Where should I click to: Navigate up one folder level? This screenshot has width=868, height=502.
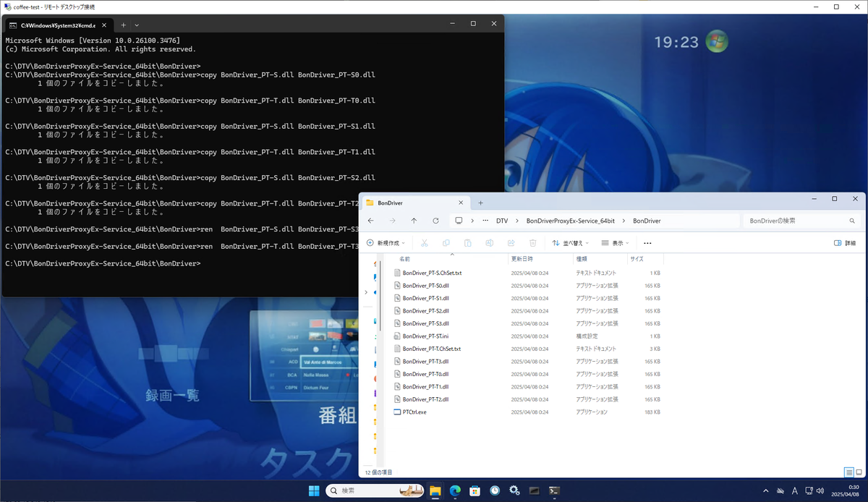[414, 221]
